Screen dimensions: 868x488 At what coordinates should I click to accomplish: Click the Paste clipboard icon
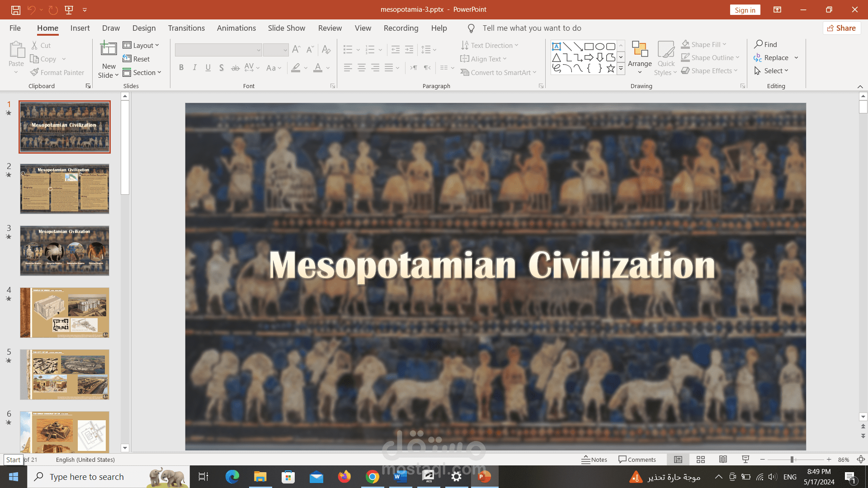click(16, 50)
